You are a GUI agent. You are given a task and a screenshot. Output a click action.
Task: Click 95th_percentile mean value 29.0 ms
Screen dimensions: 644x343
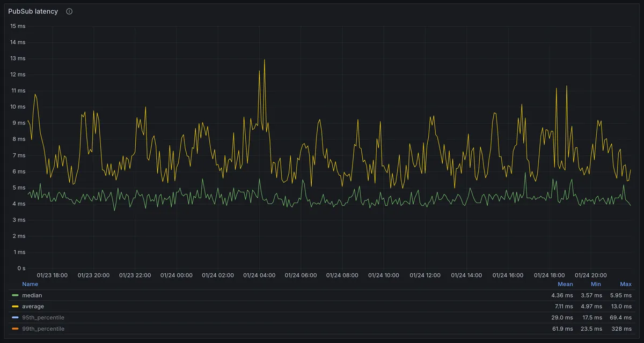[562, 318]
